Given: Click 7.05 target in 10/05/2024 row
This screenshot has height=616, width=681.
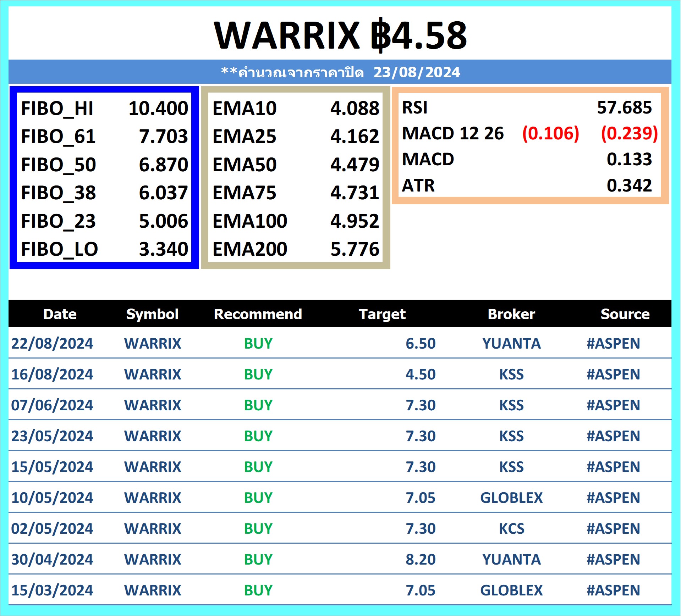Looking at the screenshot, I should click(421, 498).
